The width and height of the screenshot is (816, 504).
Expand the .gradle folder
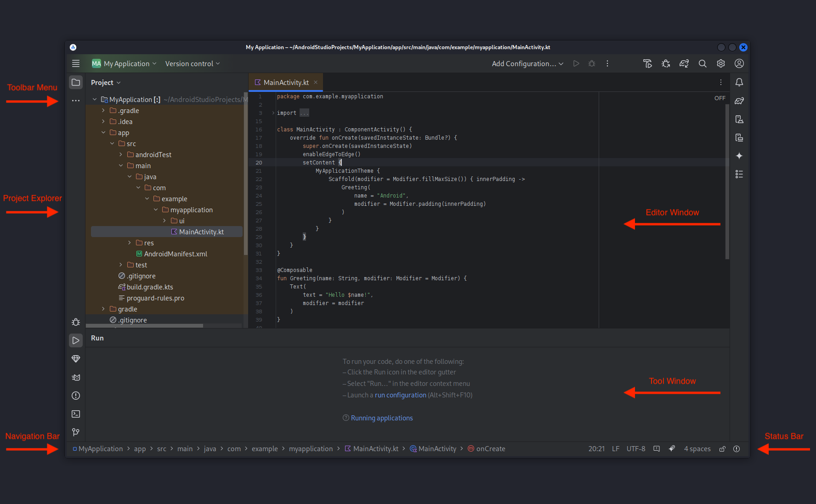tap(103, 110)
